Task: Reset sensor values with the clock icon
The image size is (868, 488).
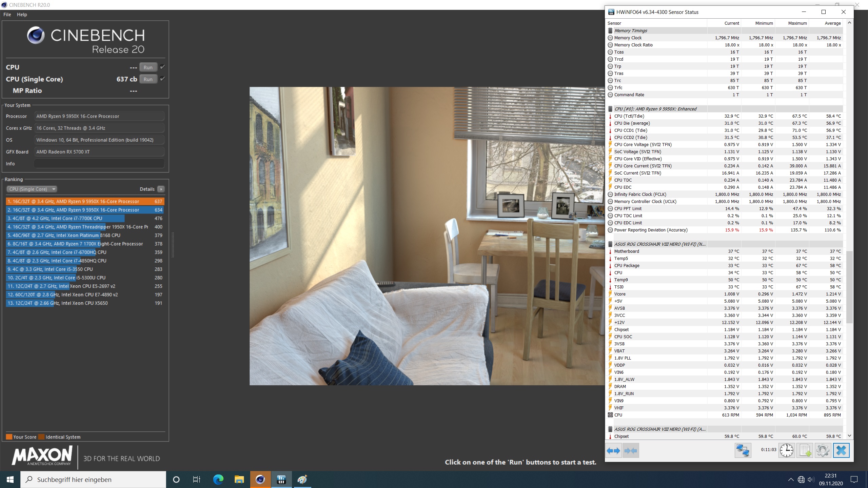Action: (786, 451)
